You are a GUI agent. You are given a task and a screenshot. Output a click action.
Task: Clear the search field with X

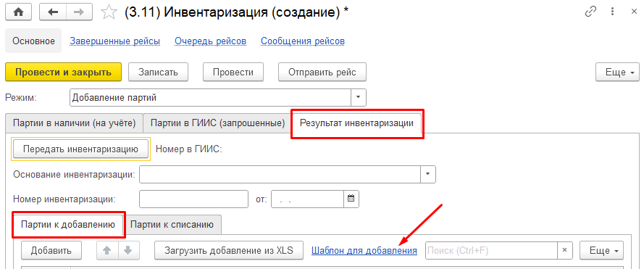click(x=564, y=250)
